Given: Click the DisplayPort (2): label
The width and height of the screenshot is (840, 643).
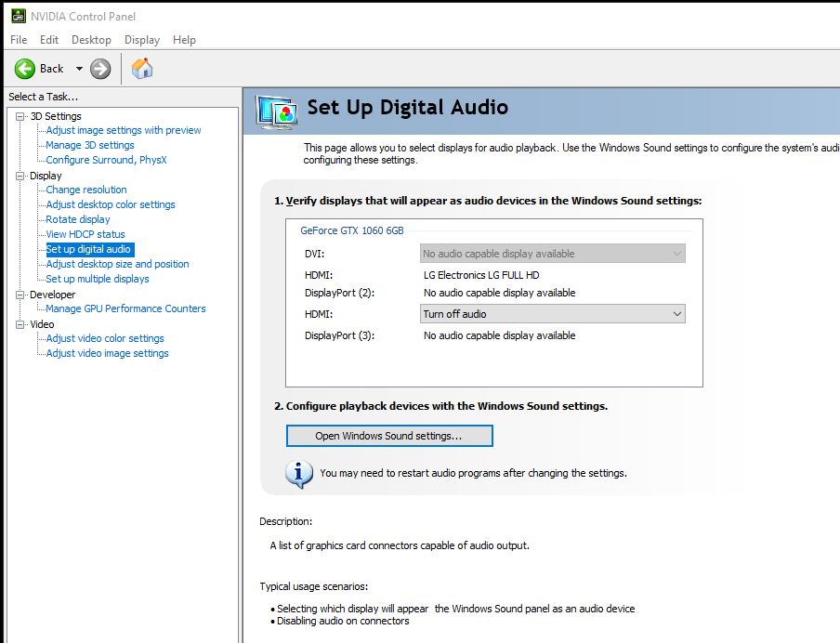Looking at the screenshot, I should click(340, 293).
